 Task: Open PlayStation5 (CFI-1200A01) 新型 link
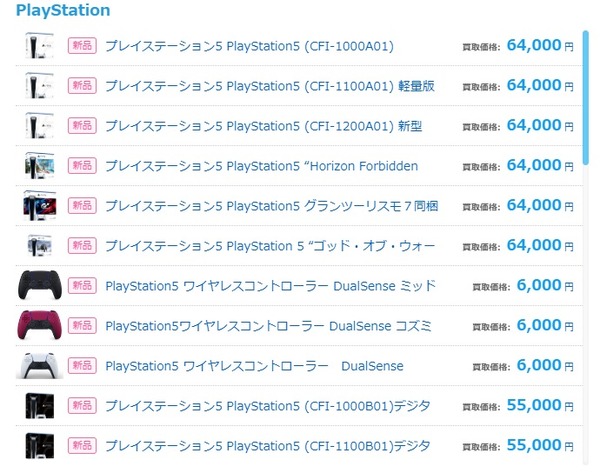coord(264,126)
